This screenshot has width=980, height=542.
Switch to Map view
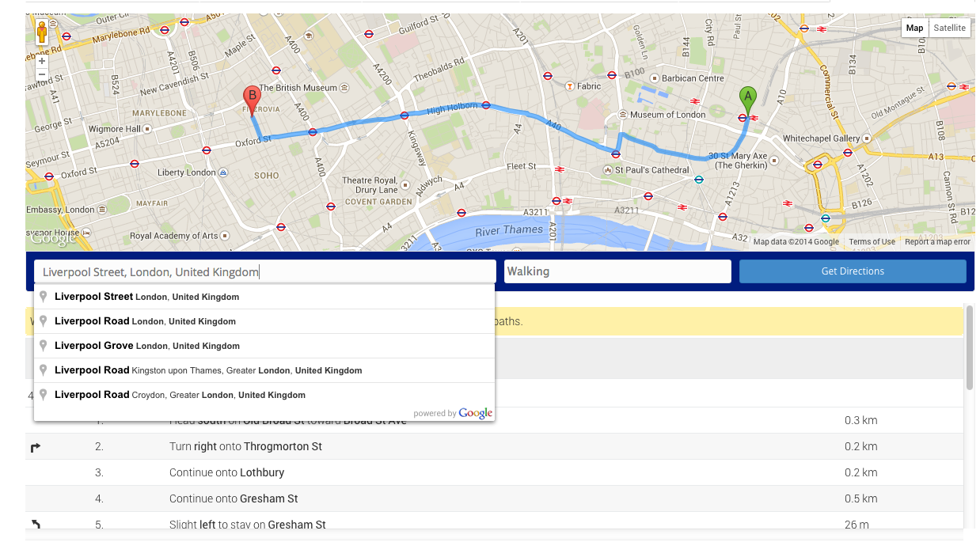914,28
